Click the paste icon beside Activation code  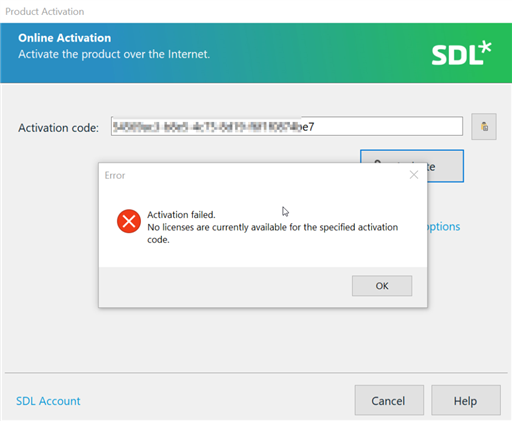tap(484, 127)
